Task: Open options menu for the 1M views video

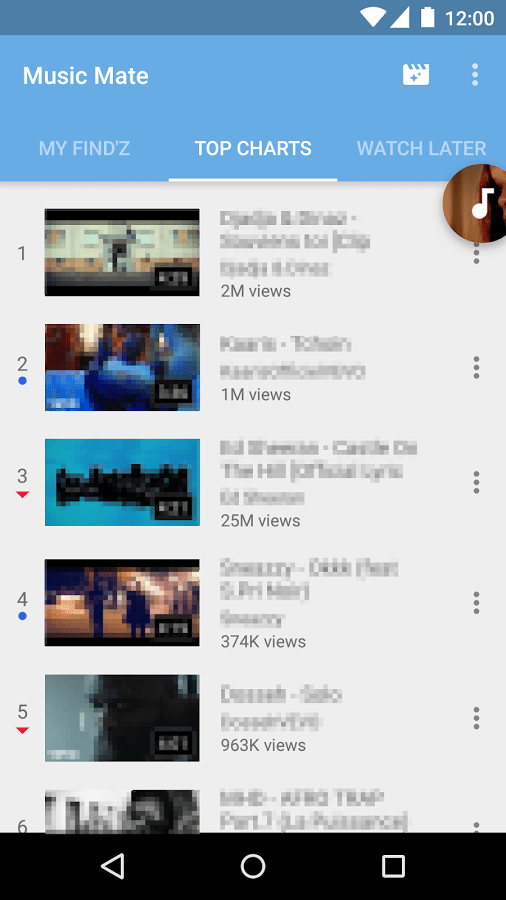Action: (x=476, y=367)
